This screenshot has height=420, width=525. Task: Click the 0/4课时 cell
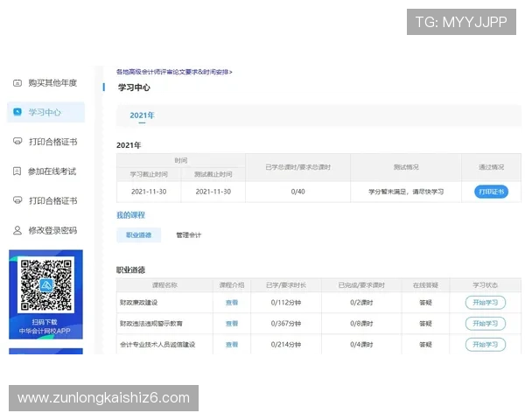coord(361,344)
